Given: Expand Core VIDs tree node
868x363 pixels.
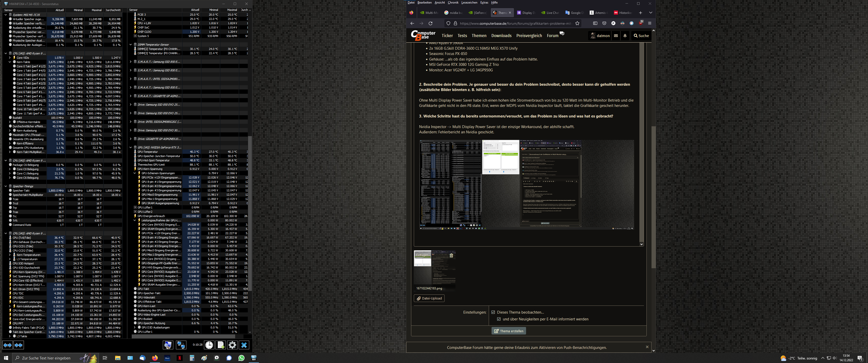Looking at the screenshot, I should click(x=10, y=57).
